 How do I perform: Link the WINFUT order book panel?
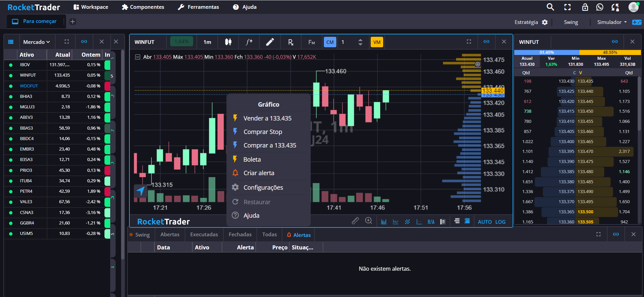click(x=615, y=42)
